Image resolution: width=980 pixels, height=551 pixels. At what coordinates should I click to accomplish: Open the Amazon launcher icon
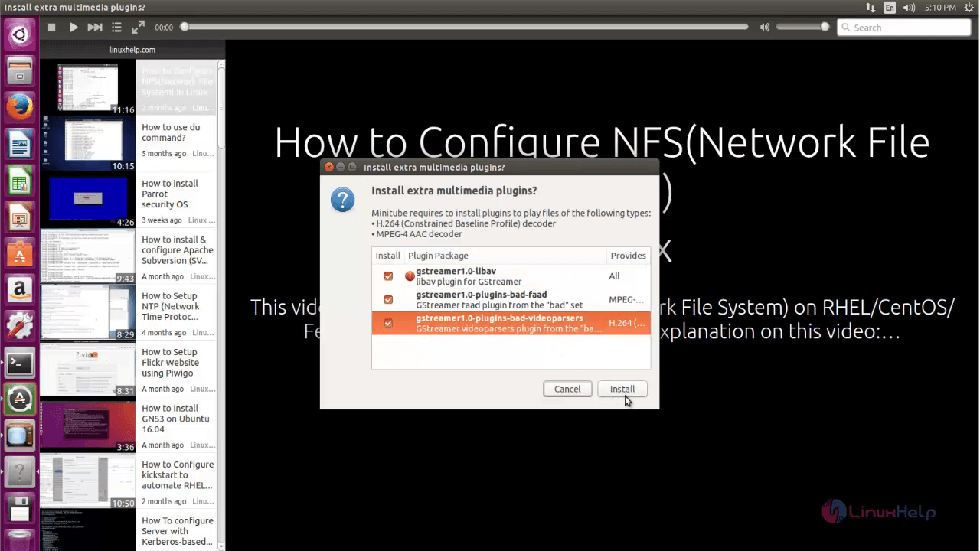click(x=20, y=292)
